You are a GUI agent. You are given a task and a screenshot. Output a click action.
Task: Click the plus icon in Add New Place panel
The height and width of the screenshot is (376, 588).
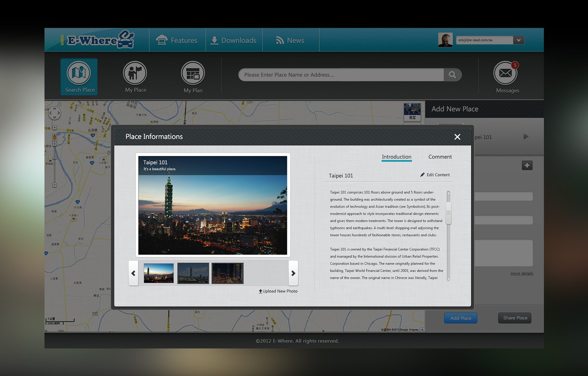[x=527, y=165]
